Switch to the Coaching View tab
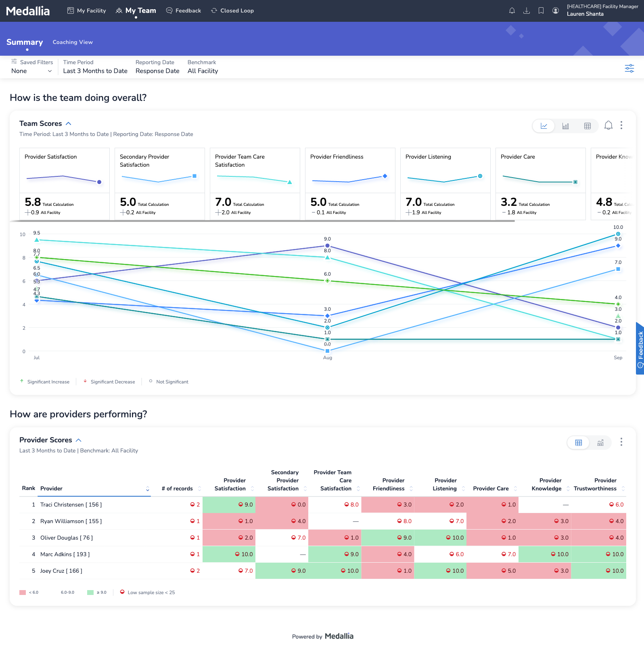The width and height of the screenshot is (644, 645). [73, 42]
